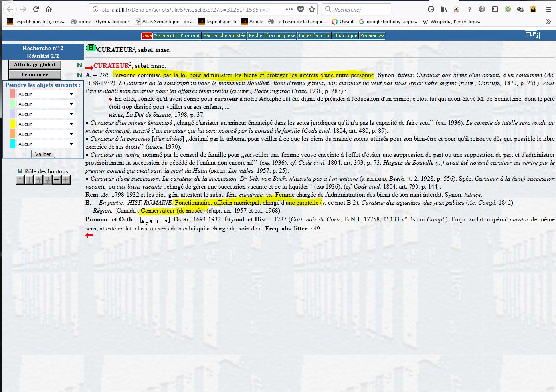Open help icon next to Rôle des boutons
556x392 pixels.
(x=20, y=171)
